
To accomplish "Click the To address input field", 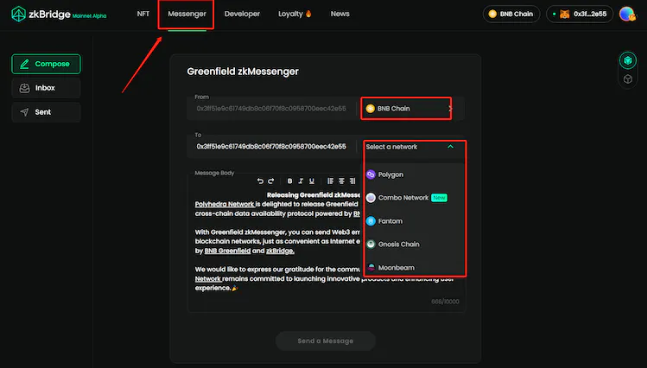I will (x=271, y=146).
